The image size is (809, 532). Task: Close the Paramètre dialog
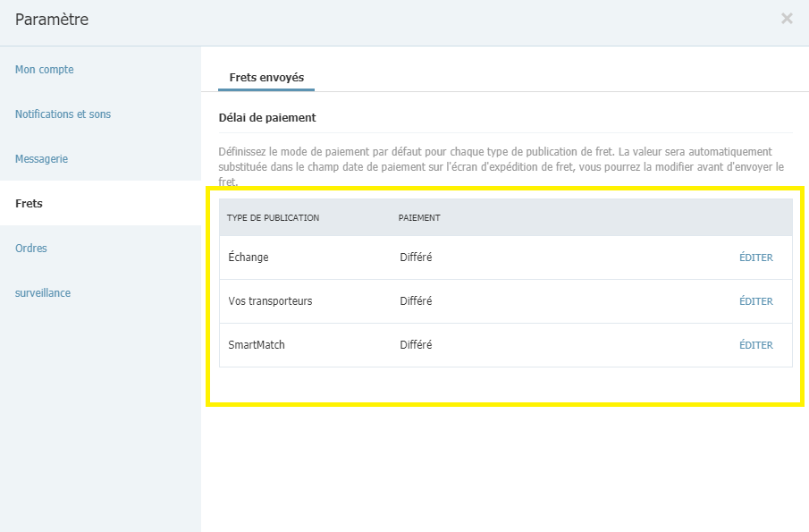[x=787, y=19]
